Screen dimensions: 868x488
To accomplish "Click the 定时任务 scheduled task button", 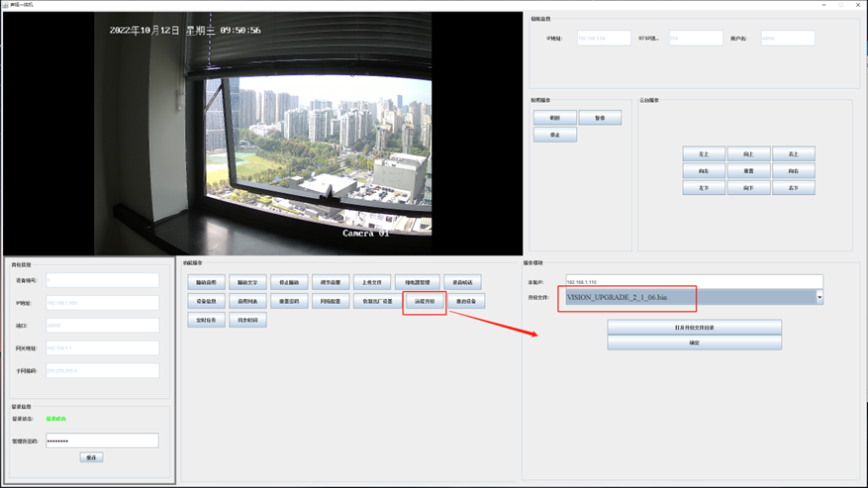I will (205, 320).
